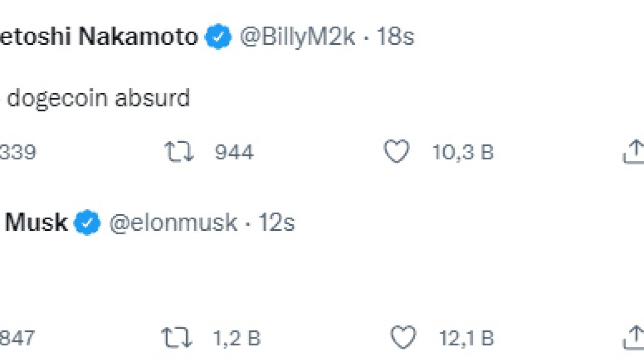This screenshot has height=362, width=644.
Task: Visit the @BillyM2k handle
Action: pos(297,38)
